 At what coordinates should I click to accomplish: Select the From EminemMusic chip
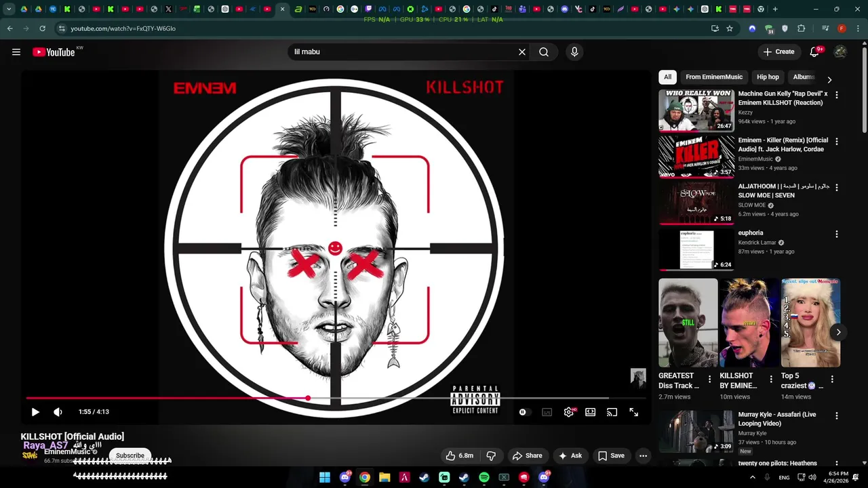click(x=714, y=77)
